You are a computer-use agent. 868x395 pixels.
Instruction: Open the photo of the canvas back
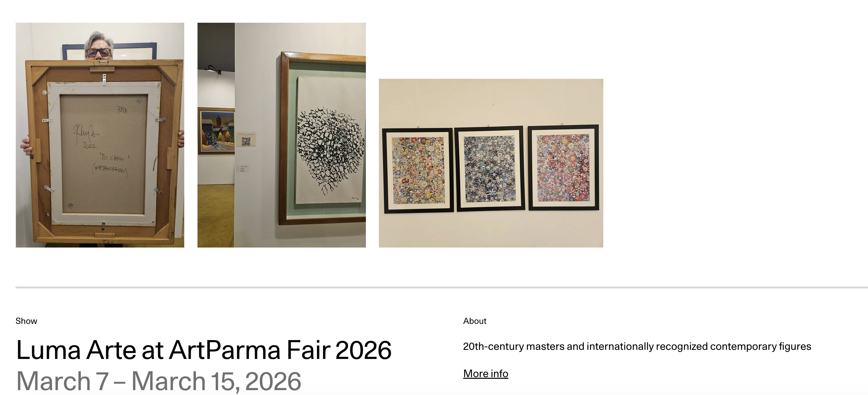point(100,135)
